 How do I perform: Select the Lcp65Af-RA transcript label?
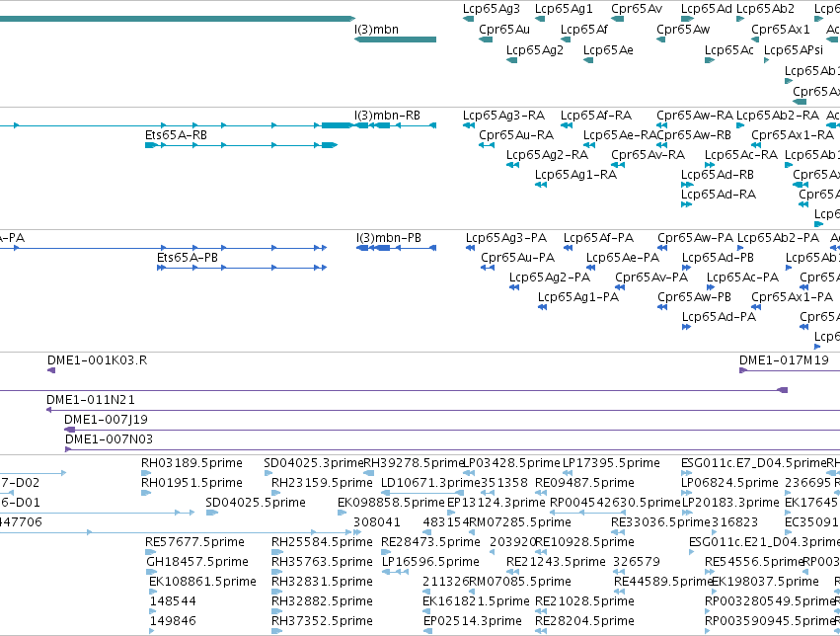click(x=596, y=116)
